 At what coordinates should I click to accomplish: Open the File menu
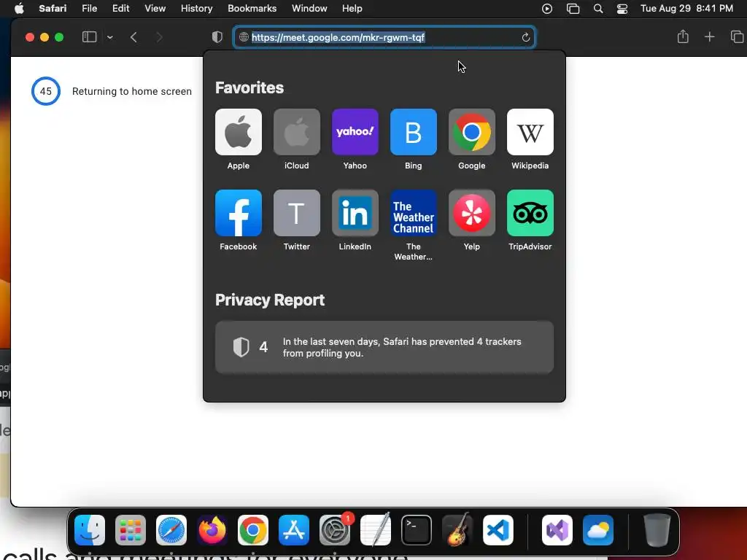tap(89, 9)
